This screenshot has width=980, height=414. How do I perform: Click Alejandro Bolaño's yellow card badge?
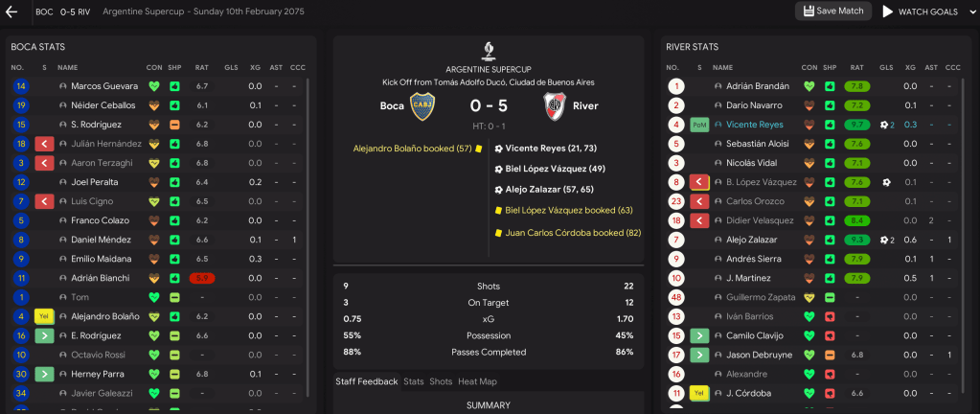click(x=44, y=316)
